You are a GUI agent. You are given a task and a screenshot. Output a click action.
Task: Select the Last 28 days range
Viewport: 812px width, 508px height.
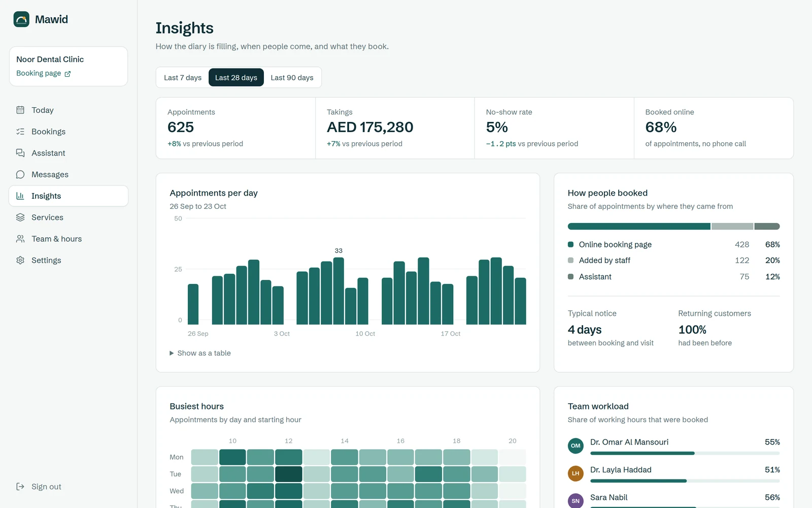pos(236,77)
